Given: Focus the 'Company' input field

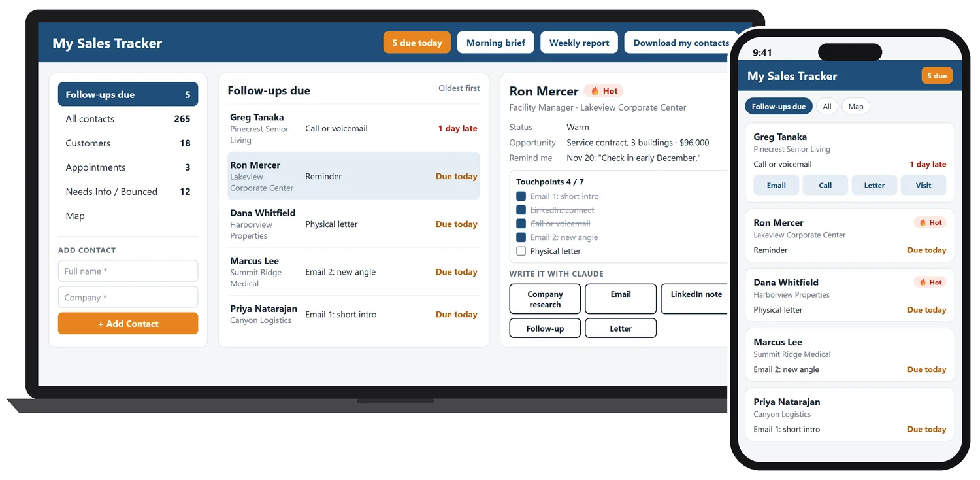Looking at the screenshot, I should (128, 298).
